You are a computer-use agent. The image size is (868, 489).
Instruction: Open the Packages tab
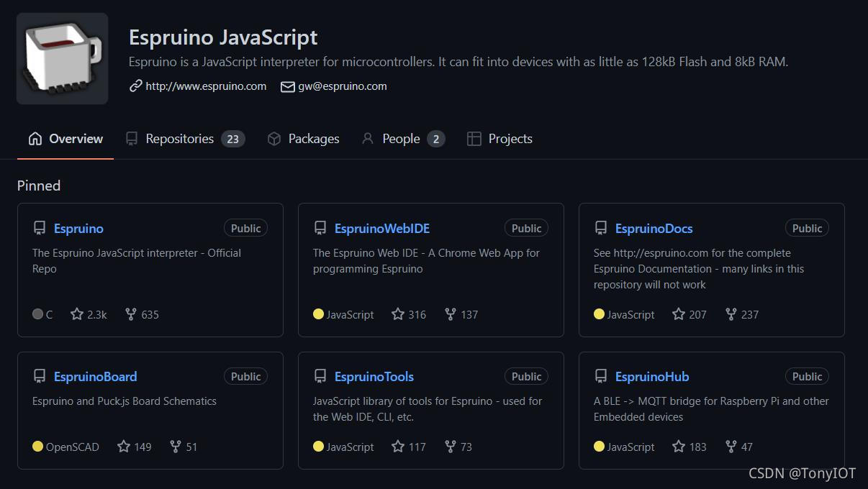point(303,139)
